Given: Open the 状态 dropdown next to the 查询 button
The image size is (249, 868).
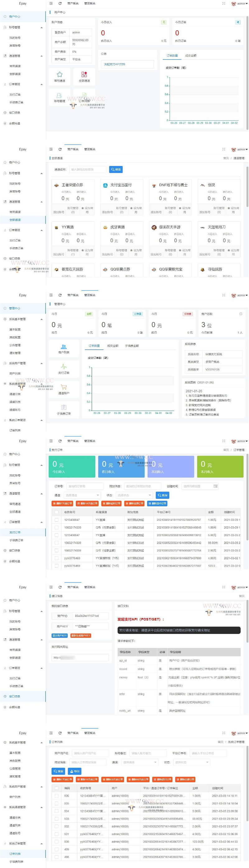Looking at the screenshot, I should pyautogui.click(x=134, y=495).
